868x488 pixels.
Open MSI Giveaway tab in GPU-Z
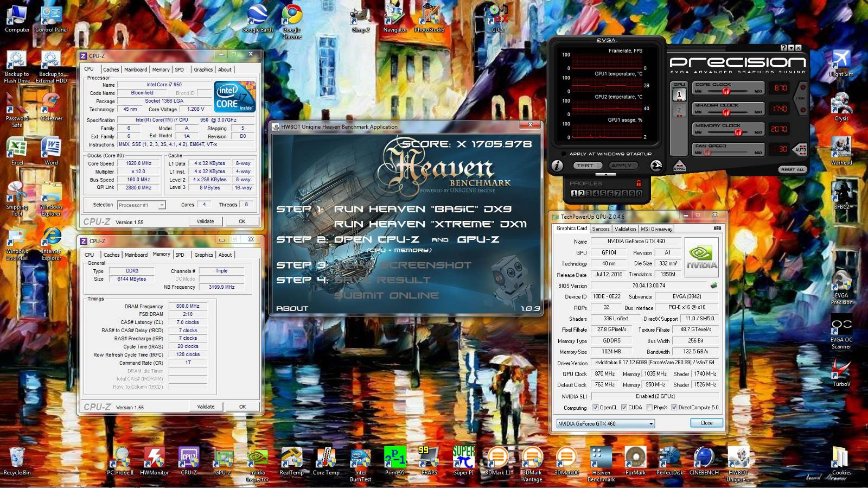(x=656, y=229)
